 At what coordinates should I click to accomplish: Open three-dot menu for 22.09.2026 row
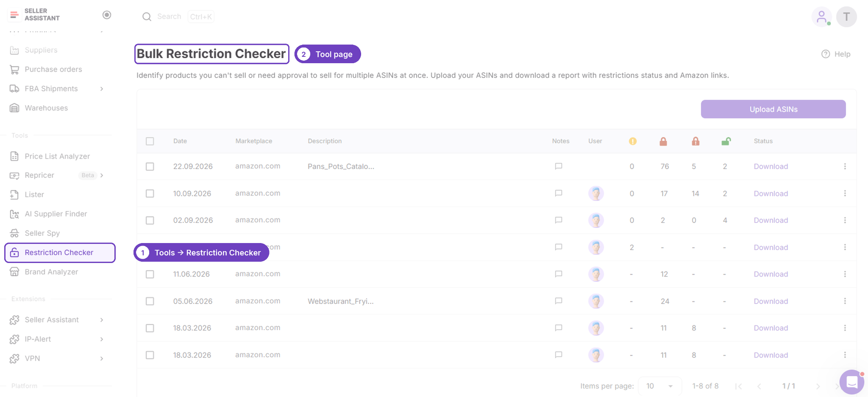coord(845,166)
